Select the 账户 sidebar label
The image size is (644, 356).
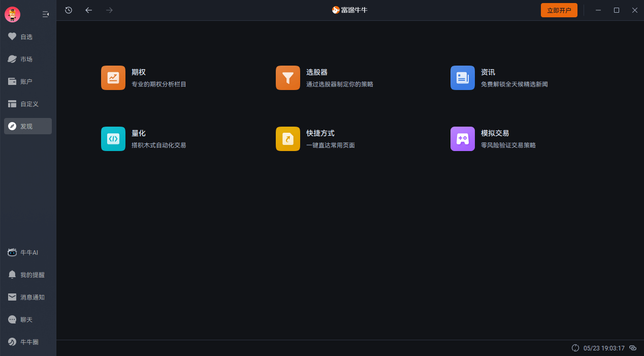[x=26, y=81]
